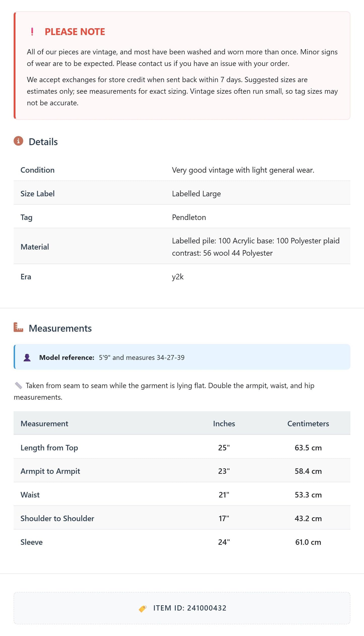The width and height of the screenshot is (364, 636).
Task: Click the small grey ruler emoji icon
Action: (18, 386)
